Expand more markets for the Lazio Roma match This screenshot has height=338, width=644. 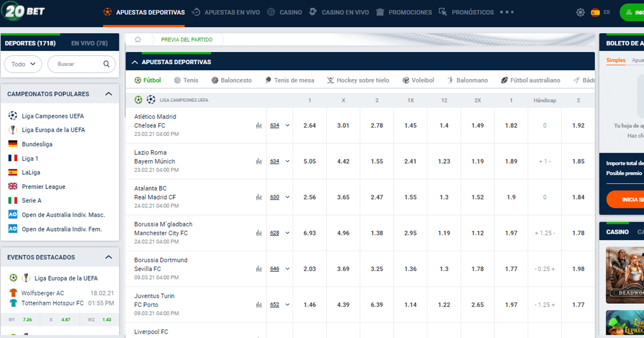point(287,161)
